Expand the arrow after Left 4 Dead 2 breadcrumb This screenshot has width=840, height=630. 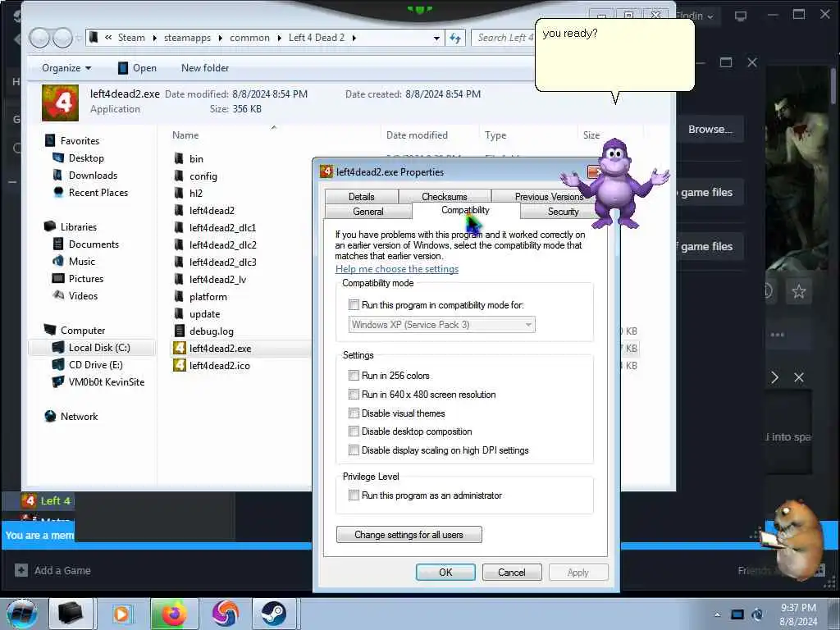354,38
